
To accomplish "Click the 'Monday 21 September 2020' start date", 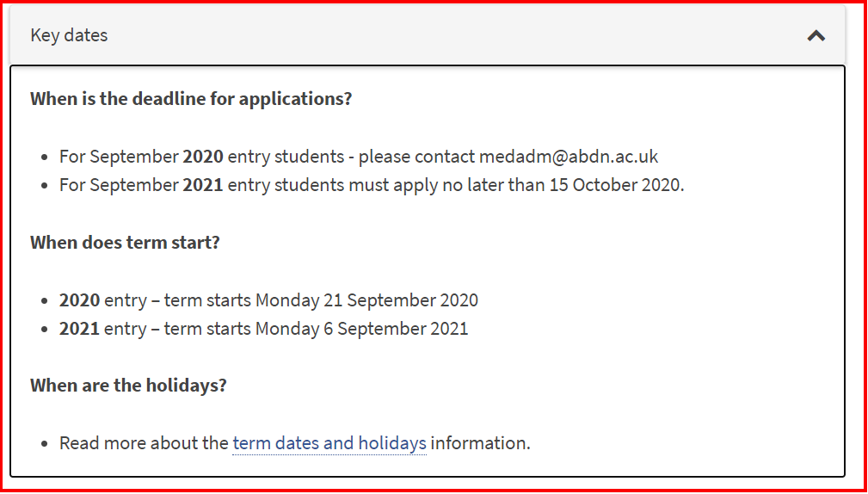I will pos(366,300).
